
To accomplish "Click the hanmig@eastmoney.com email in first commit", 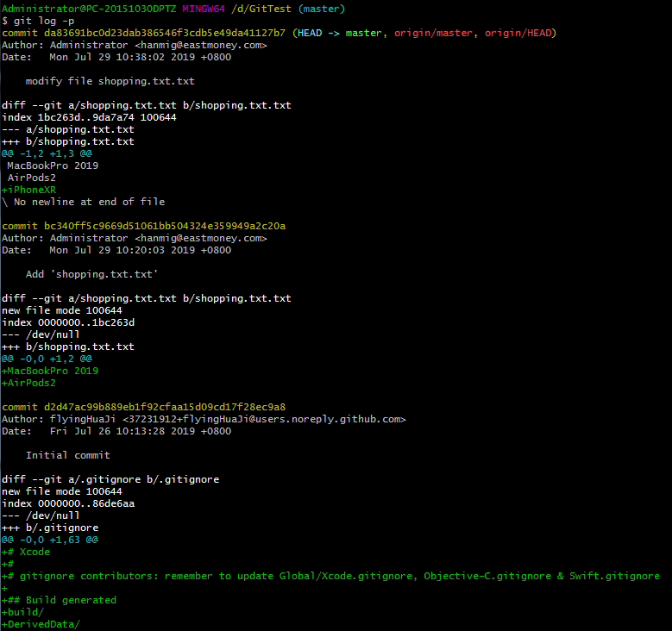I will click(201, 45).
